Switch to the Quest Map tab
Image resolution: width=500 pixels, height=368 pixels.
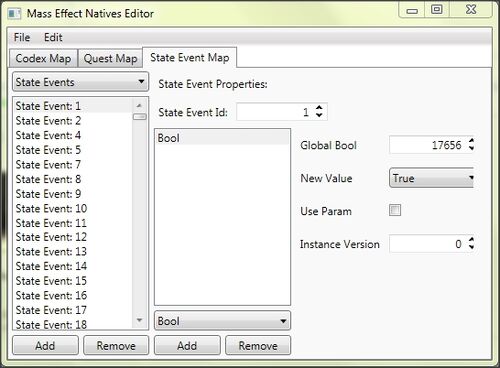[110, 59]
